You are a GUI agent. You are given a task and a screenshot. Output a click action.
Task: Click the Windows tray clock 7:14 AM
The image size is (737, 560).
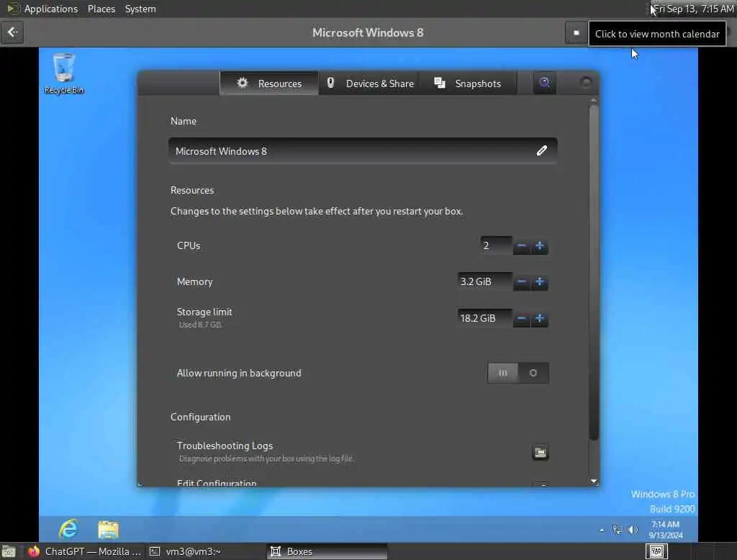(665, 530)
